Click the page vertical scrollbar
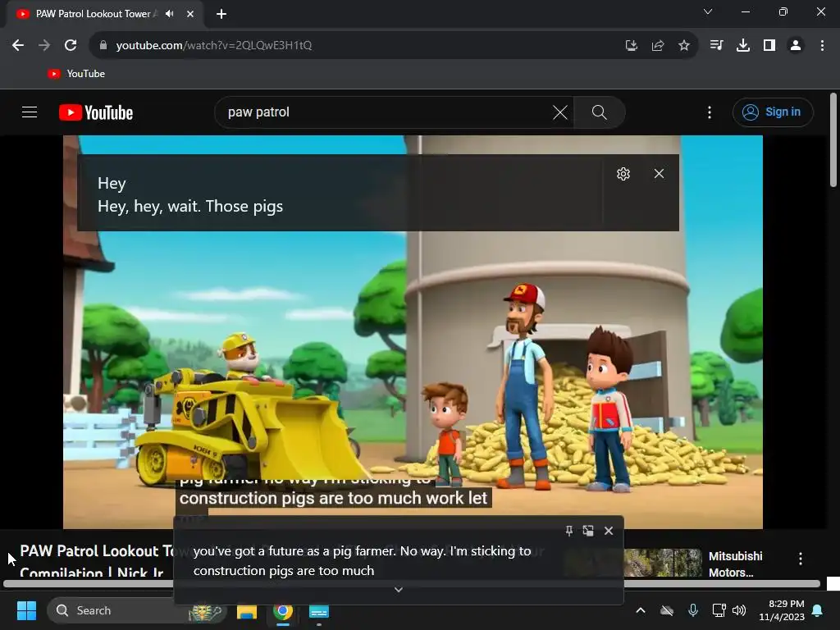Viewport: 840px width, 630px height. point(833,140)
